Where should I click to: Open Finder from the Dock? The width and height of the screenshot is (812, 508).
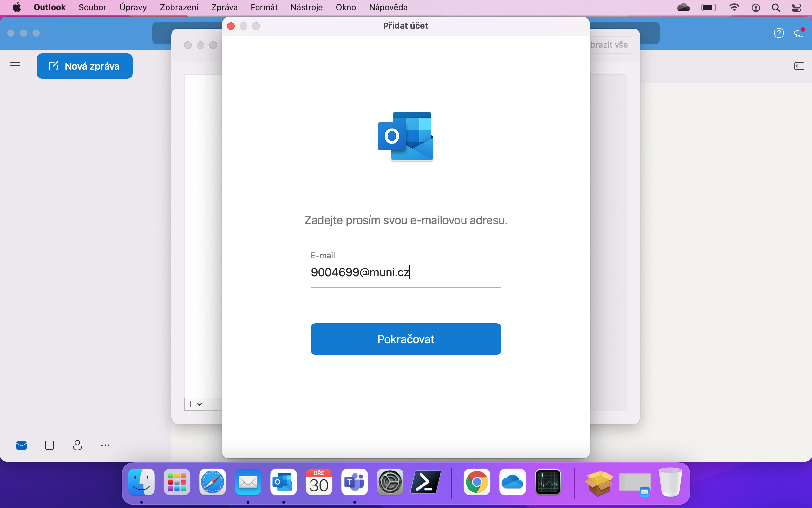(141, 482)
